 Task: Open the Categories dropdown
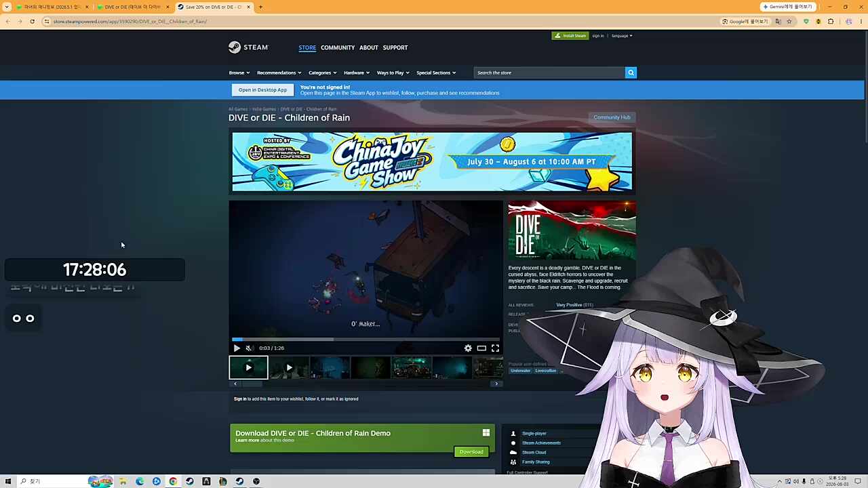[x=323, y=73]
